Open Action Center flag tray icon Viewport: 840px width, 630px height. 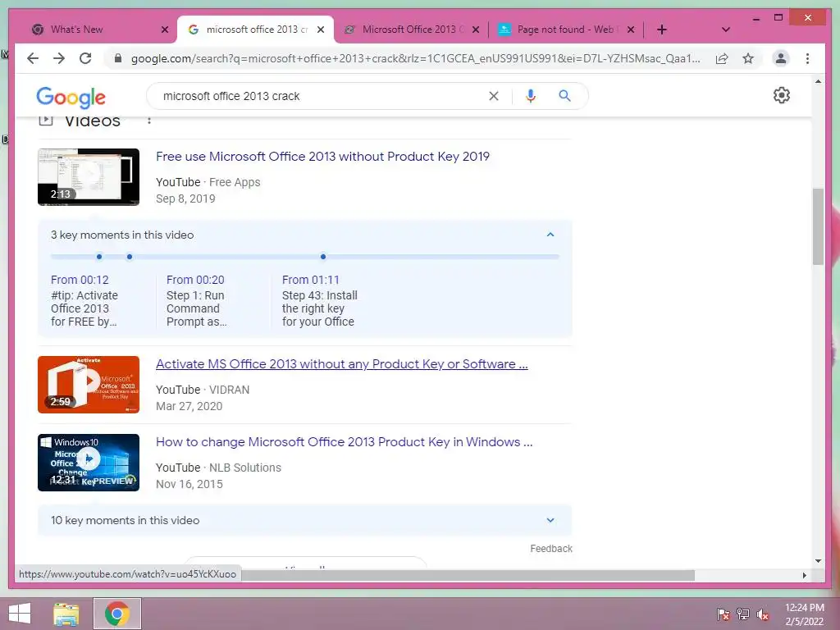click(724, 614)
